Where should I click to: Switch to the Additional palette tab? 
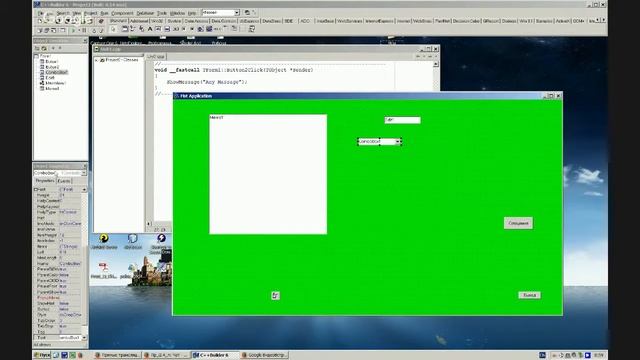tap(139, 21)
